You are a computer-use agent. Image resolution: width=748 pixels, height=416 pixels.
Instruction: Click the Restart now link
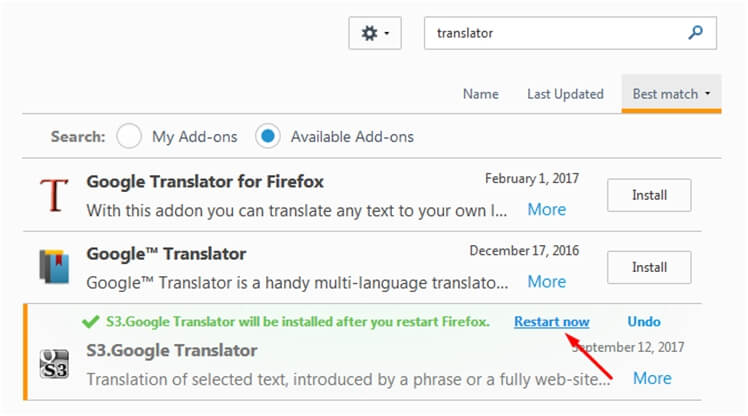click(x=552, y=322)
